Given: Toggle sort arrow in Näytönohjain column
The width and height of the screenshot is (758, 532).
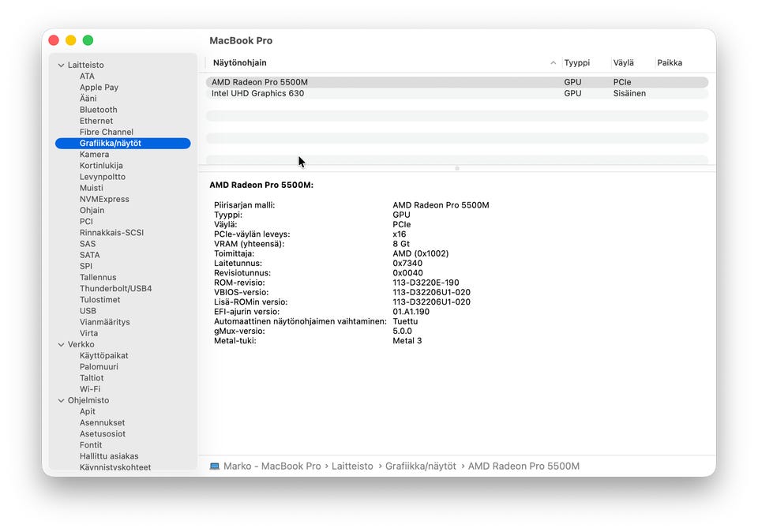Looking at the screenshot, I should [x=553, y=63].
